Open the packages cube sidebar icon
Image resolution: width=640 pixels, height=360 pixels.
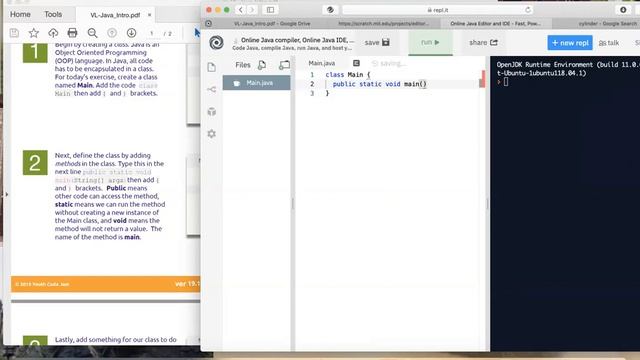(x=211, y=111)
